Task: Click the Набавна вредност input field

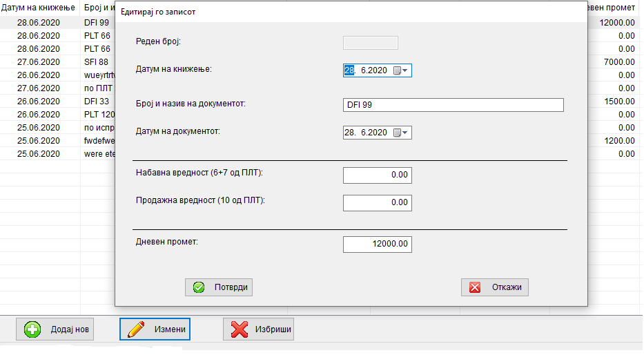Action: (377, 175)
